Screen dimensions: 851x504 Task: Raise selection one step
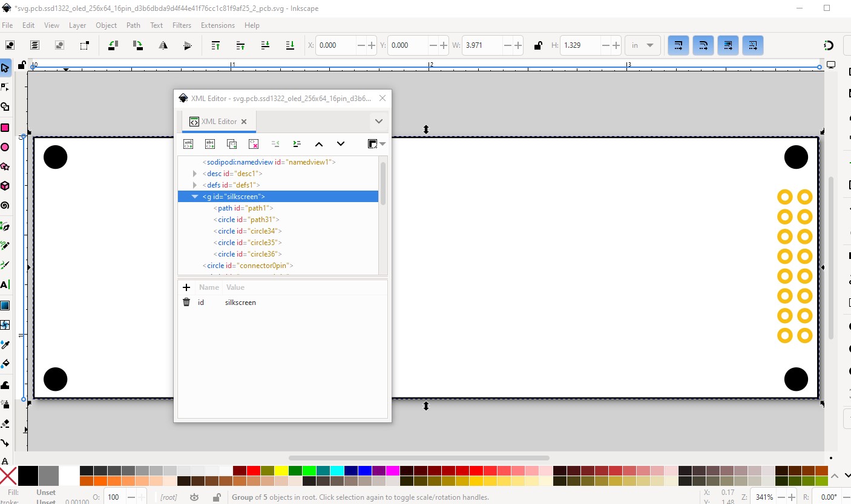tap(240, 45)
